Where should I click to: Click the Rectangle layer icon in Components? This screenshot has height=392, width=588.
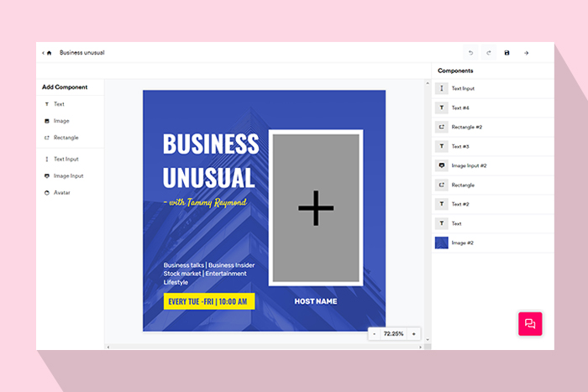coord(441,186)
